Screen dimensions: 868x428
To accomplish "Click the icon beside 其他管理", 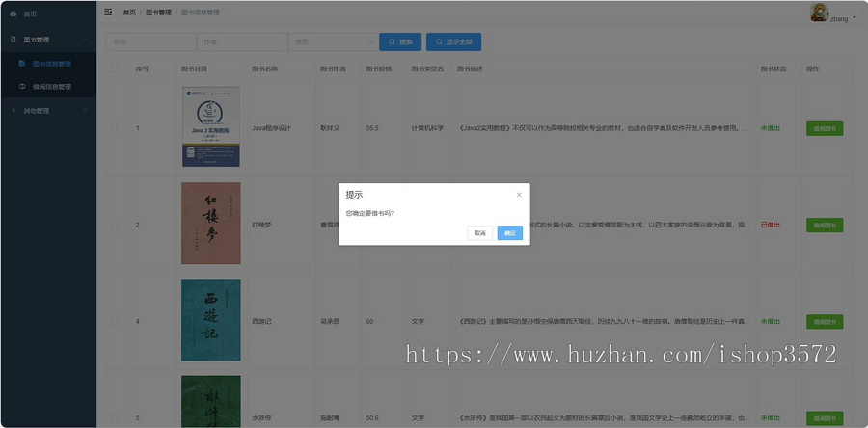I will tap(14, 111).
